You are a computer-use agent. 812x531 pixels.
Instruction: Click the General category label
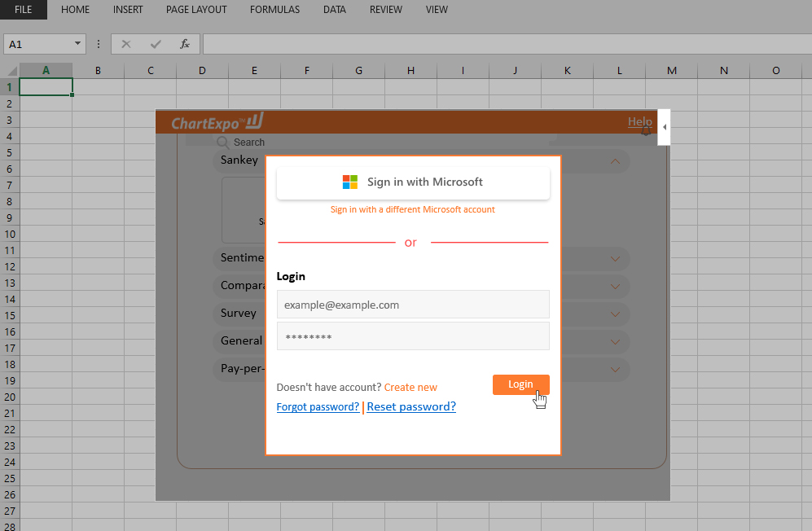[241, 341]
